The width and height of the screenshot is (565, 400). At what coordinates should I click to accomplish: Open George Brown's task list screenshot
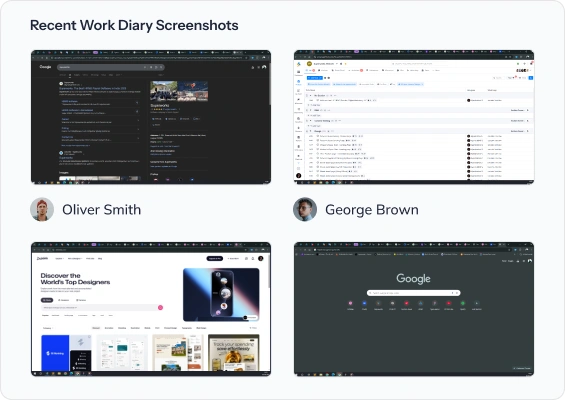click(414, 117)
